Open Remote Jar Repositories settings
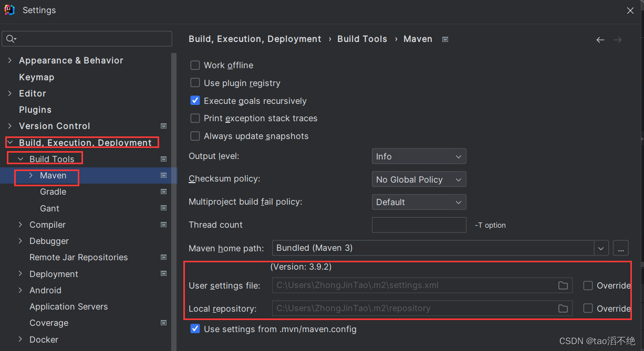644x351 pixels. click(x=79, y=257)
